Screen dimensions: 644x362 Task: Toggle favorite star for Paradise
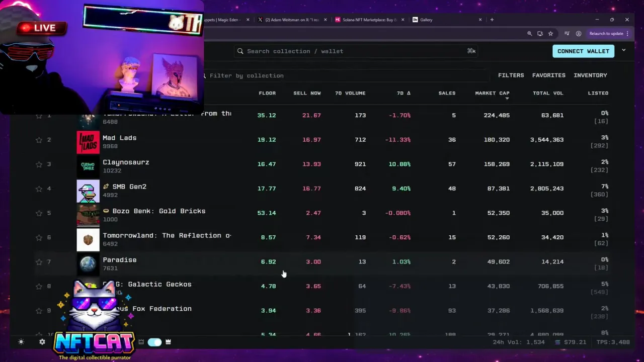(x=39, y=262)
